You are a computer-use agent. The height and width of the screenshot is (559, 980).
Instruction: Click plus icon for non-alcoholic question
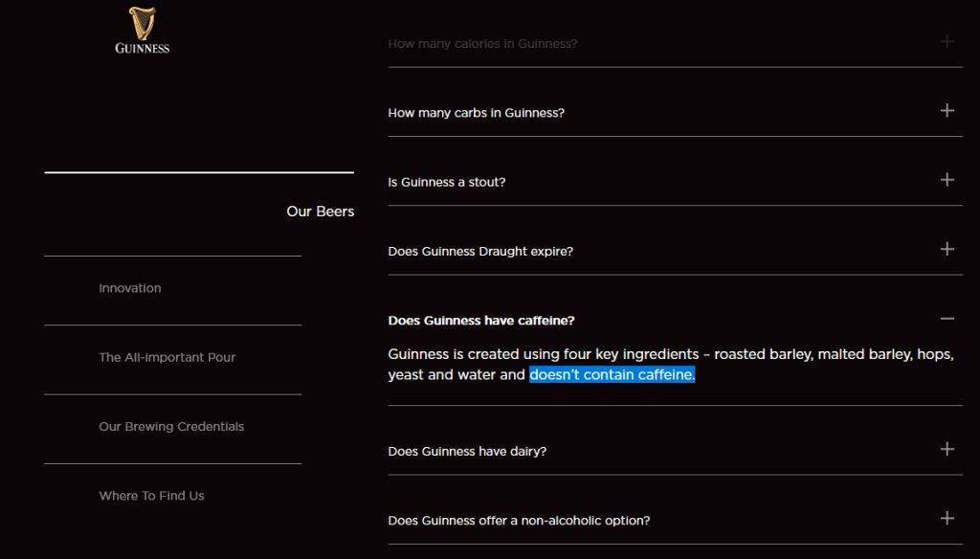[x=947, y=518]
